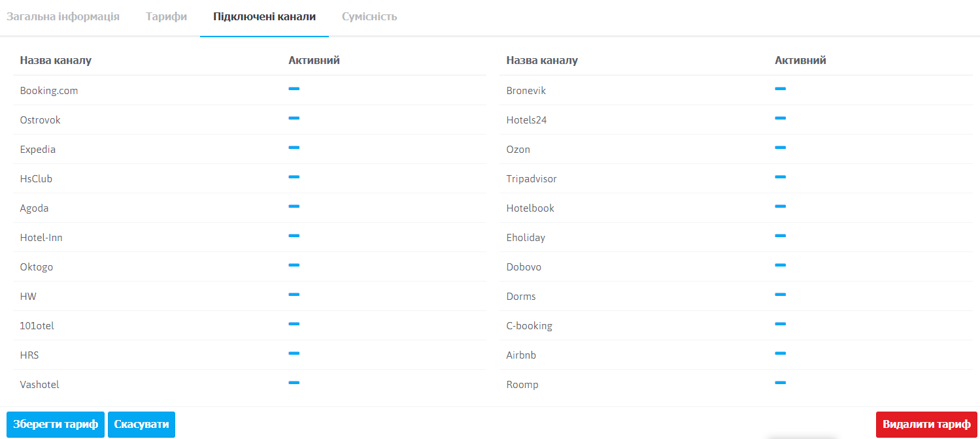
Task: Toggle active indicator for Ostrovok
Action: tap(294, 118)
